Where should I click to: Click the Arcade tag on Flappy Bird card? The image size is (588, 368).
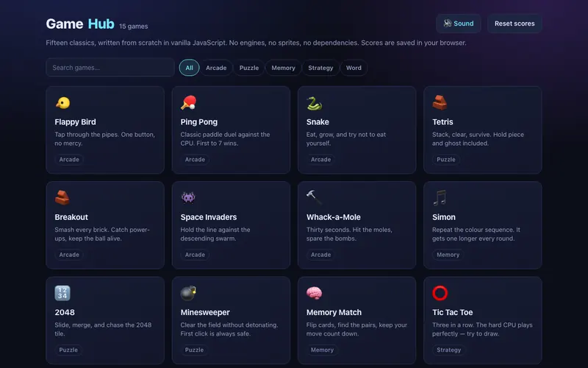point(69,160)
